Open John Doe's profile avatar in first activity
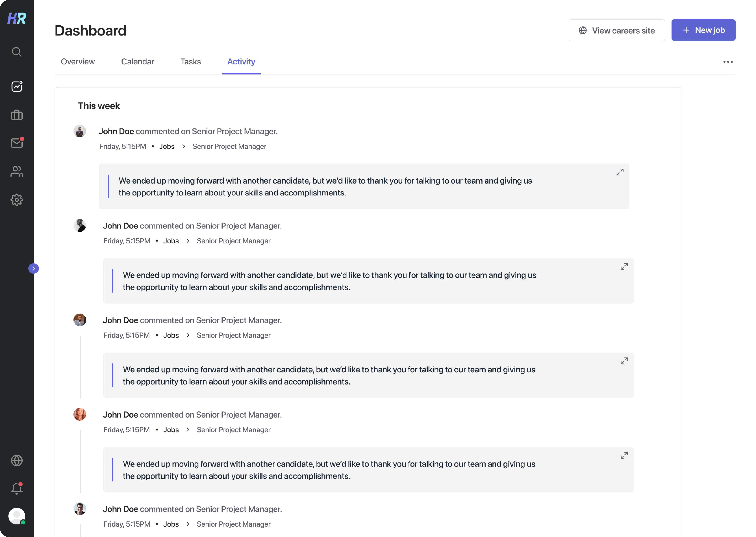The width and height of the screenshot is (756, 537). [x=79, y=131]
